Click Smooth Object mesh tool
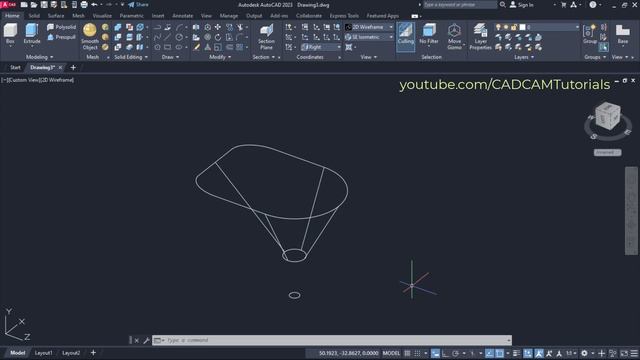Screen dimensions: 640x360 (x=90, y=37)
